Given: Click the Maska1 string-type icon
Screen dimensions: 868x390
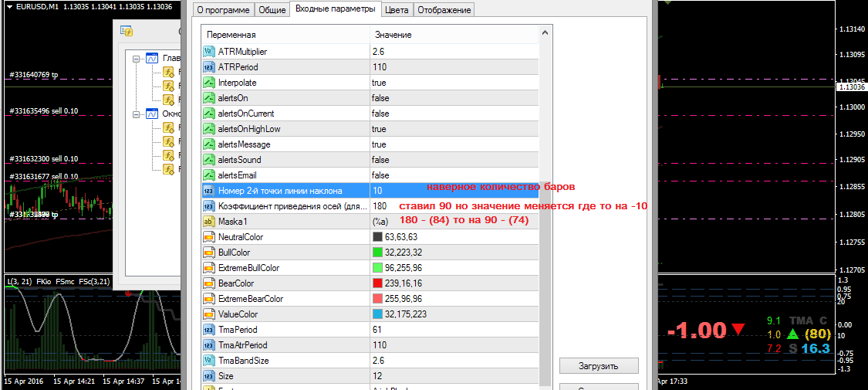Looking at the screenshot, I should [208, 222].
